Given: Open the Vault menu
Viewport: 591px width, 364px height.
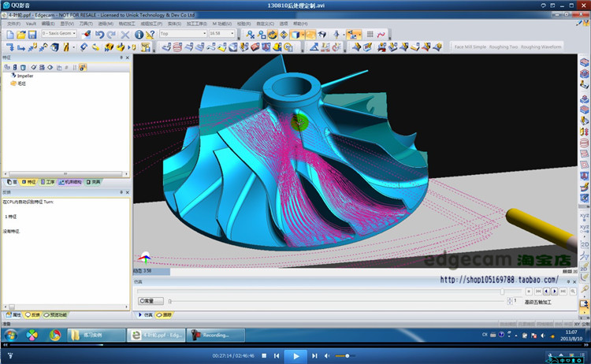Looking at the screenshot, I should (31, 24).
